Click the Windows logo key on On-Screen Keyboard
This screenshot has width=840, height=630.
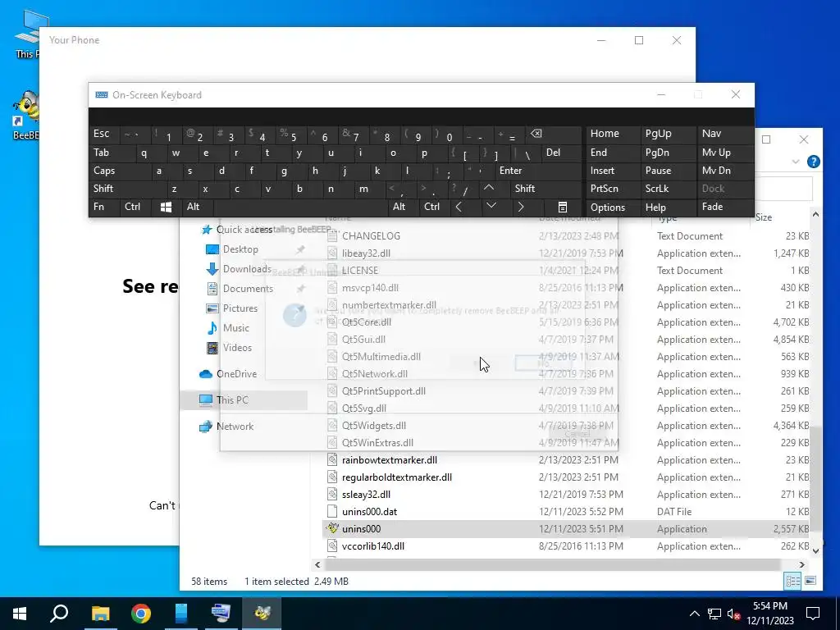pos(166,208)
